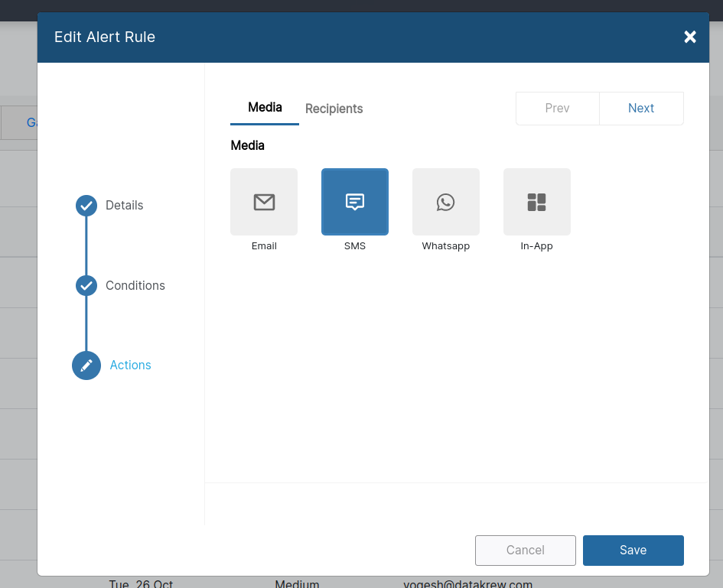Cancel editing the alert rule

tap(525, 550)
